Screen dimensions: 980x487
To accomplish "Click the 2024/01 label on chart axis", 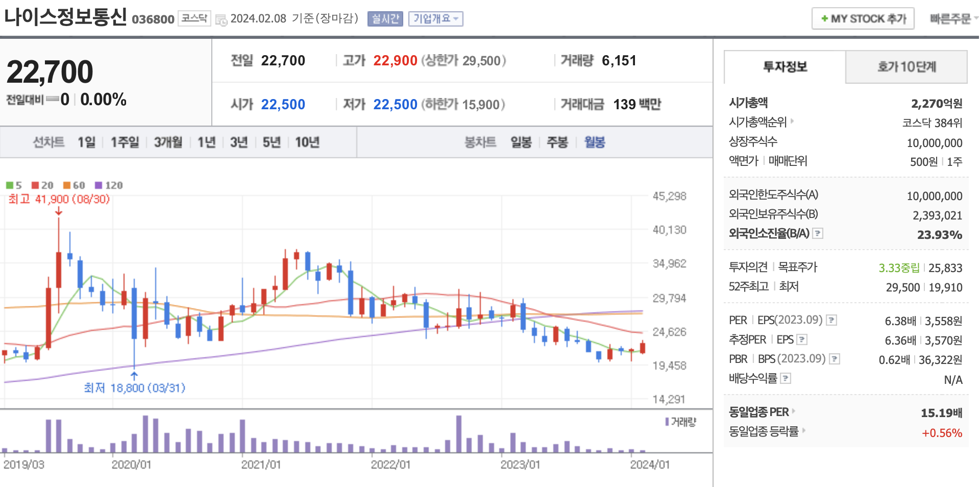I will pyautogui.click(x=649, y=465).
